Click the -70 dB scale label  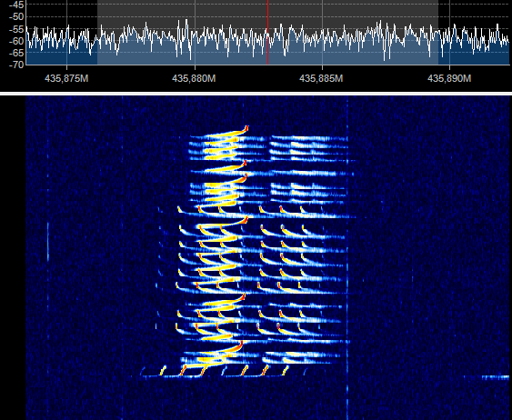click(x=16, y=65)
